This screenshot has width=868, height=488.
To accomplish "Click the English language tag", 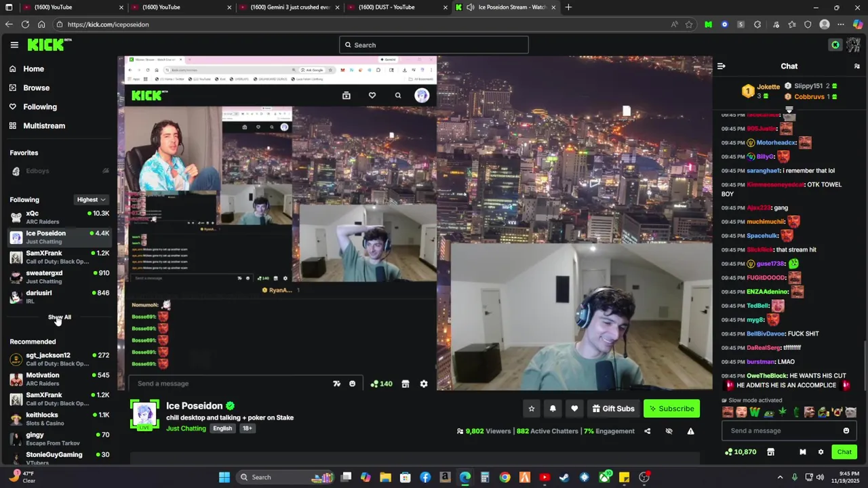I will [x=222, y=428].
